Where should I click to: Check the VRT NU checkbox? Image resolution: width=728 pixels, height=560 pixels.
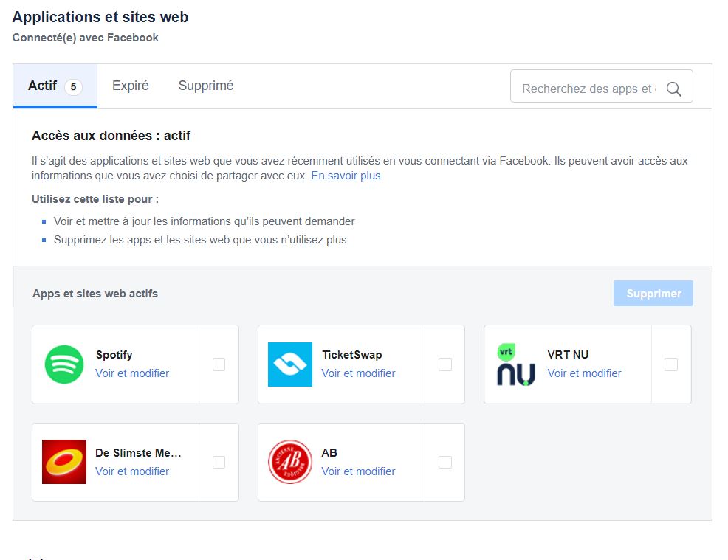click(x=670, y=364)
